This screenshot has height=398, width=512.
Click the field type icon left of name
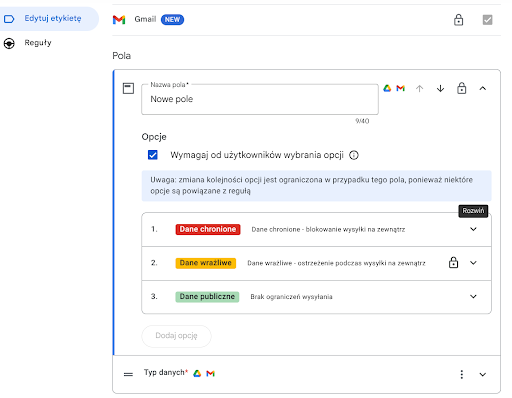[x=128, y=88]
